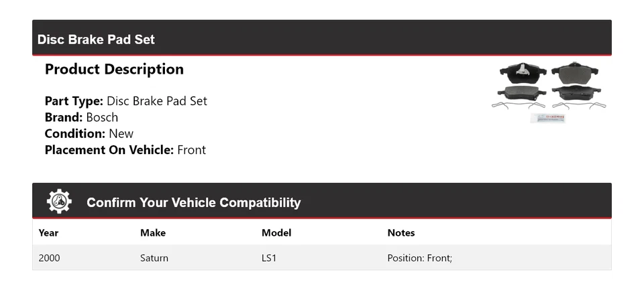The height and width of the screenshot is (290, 644).
Task: Select the Placement On Vehicle: Front line
Action: coord(125,150)
